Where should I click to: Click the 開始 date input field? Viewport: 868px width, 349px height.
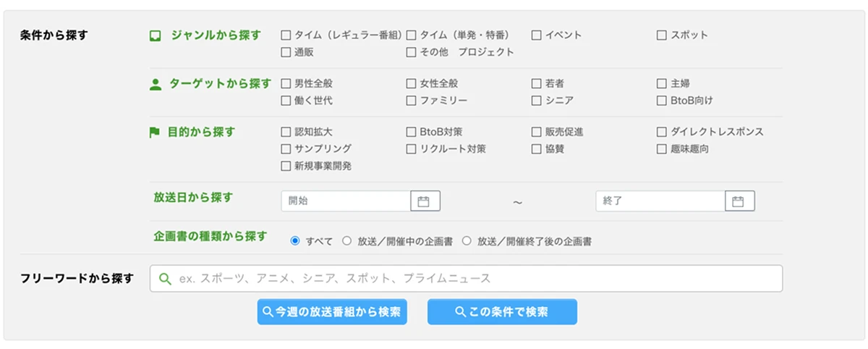(346, 201)
